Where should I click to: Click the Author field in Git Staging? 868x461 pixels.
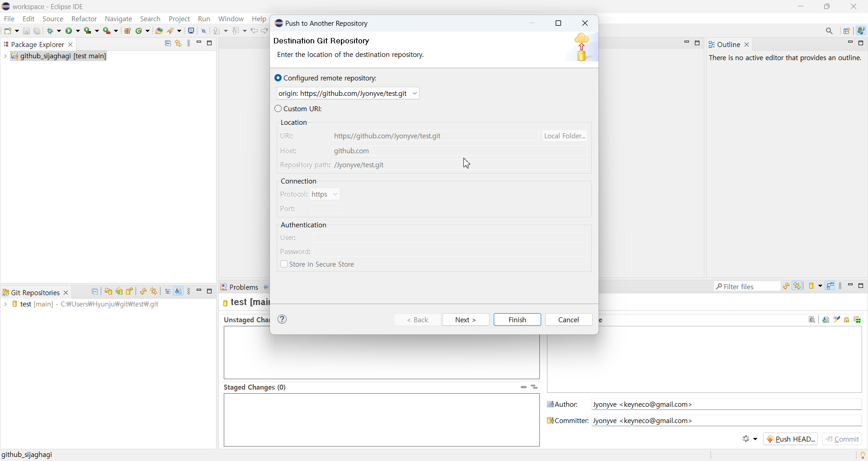[x=727, y=405]
